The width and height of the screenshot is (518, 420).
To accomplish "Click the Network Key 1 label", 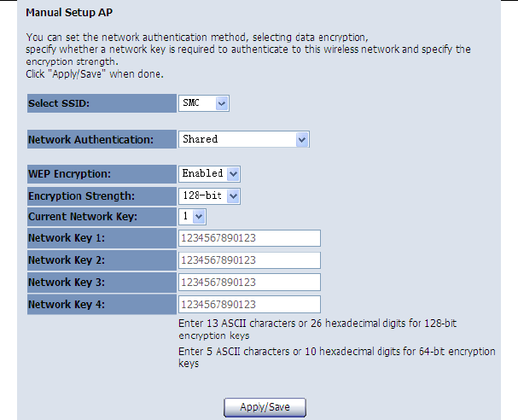I will [x=67, y=238].
